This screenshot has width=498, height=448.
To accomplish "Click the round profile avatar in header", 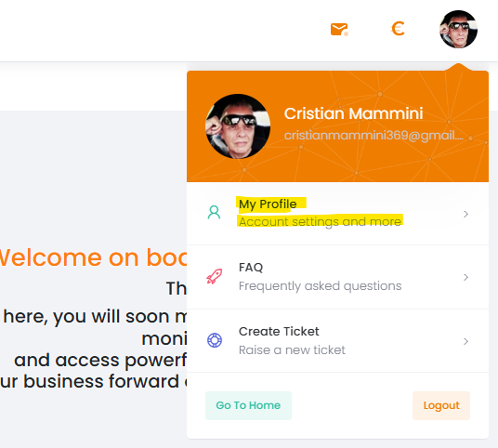I will 458,29.
